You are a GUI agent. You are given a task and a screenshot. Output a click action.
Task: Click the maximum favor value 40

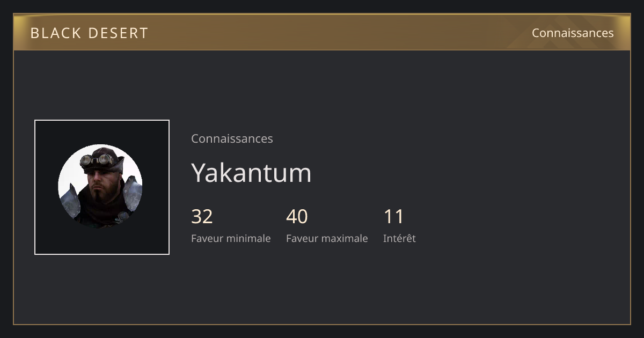[x=297, y=217]
